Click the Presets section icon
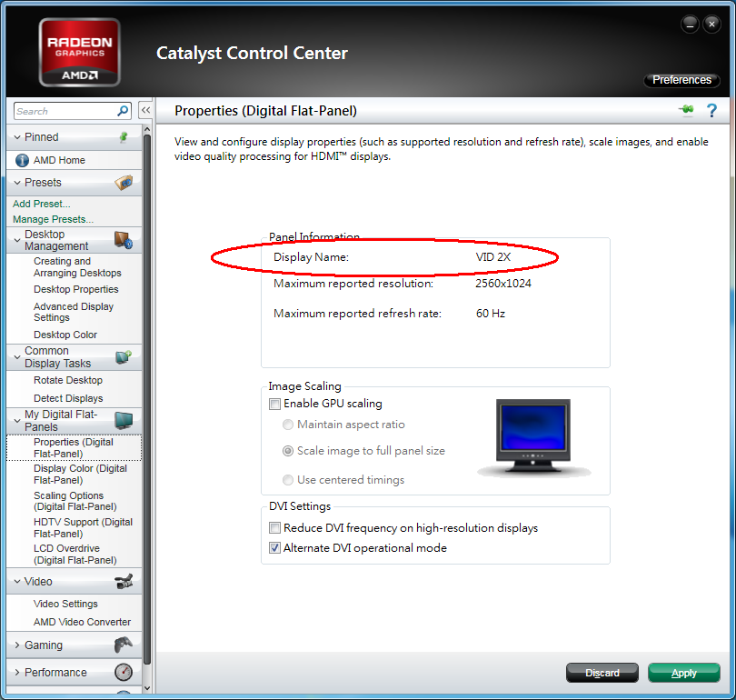 [x=124, y=182]
